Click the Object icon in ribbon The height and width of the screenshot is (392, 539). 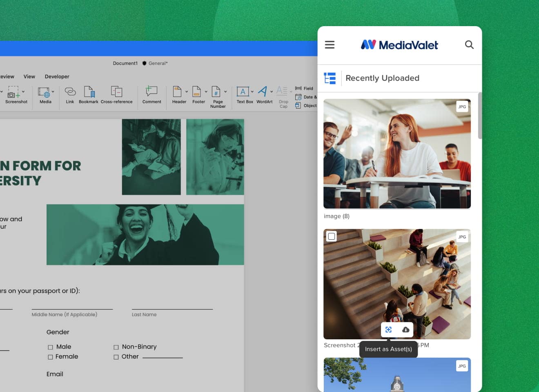click(298, 105)
